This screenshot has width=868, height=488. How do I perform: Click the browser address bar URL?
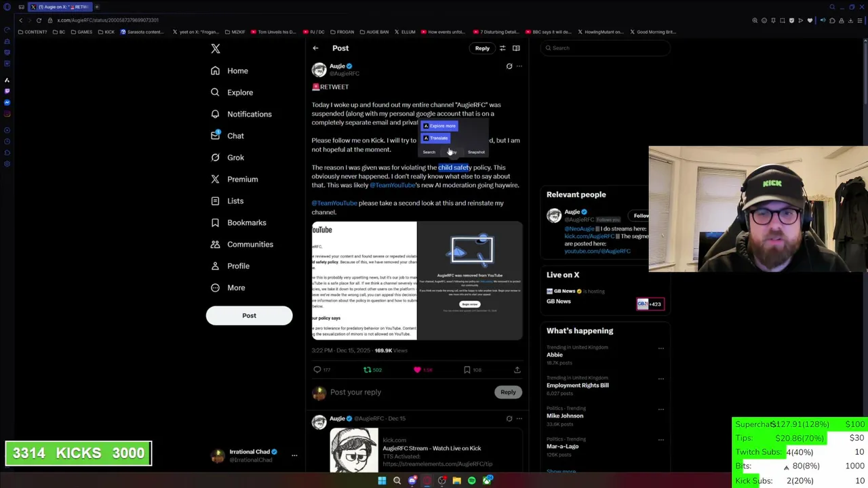pos(108,20)
